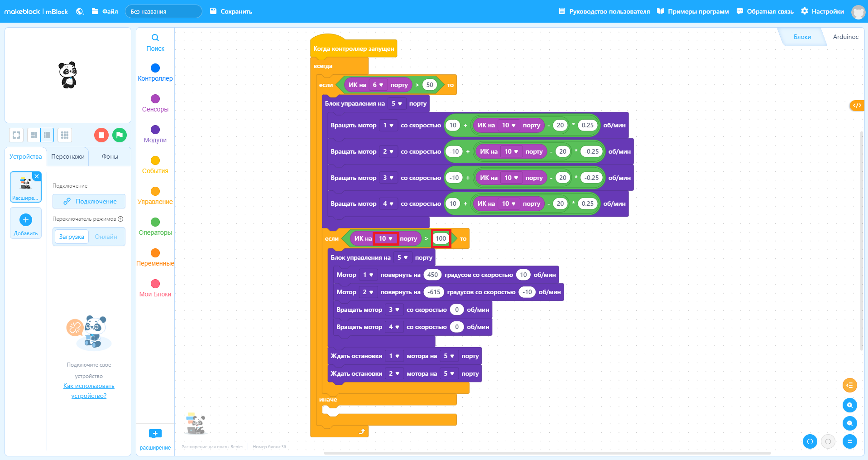Switch to the Arduinoc tab
This screenshot has width=868, height=460.
[x=845, y=37]
